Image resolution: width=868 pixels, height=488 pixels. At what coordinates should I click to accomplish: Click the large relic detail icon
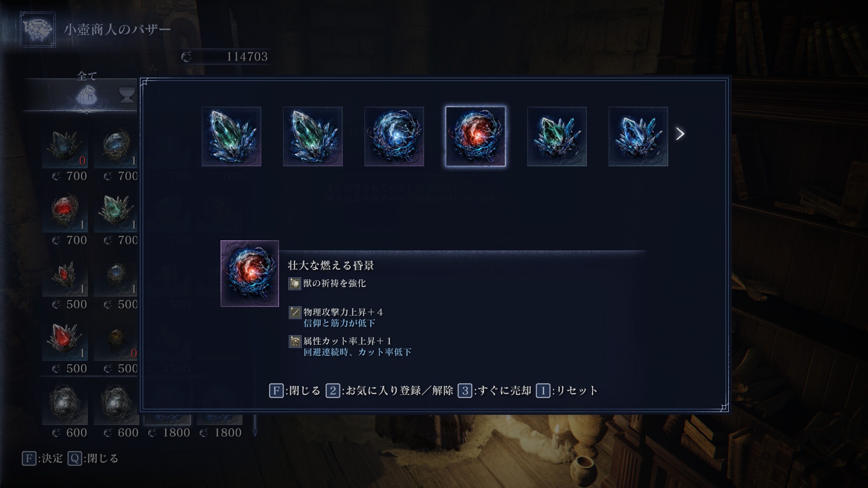[250, 273]
